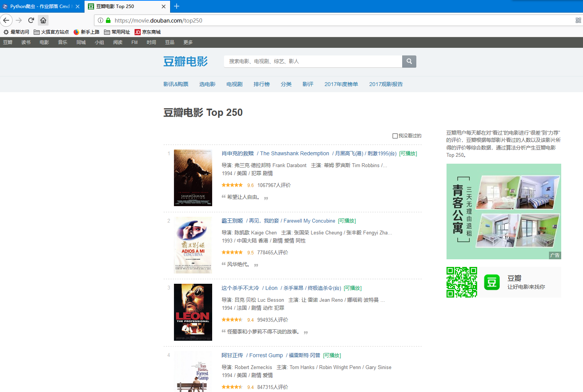This screenshot has width=583, height=392.
Task: Click the 霸王别姬 poster thumbnail
Action: point(193,245)
